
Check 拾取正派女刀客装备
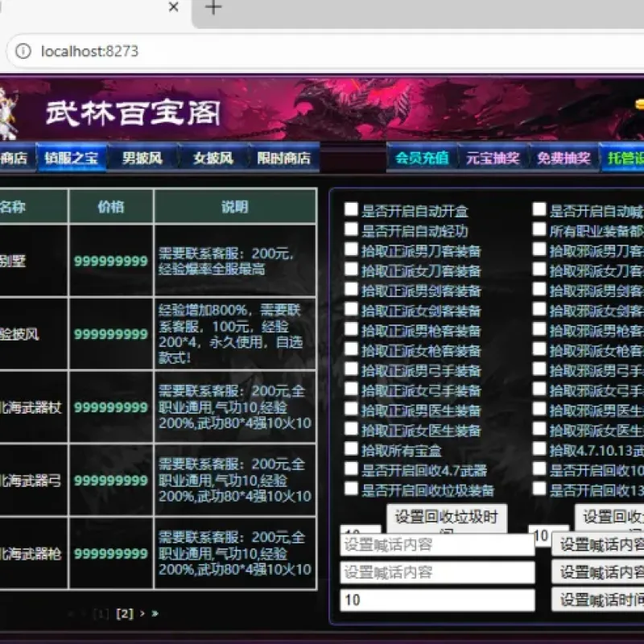tap(351, 269)
